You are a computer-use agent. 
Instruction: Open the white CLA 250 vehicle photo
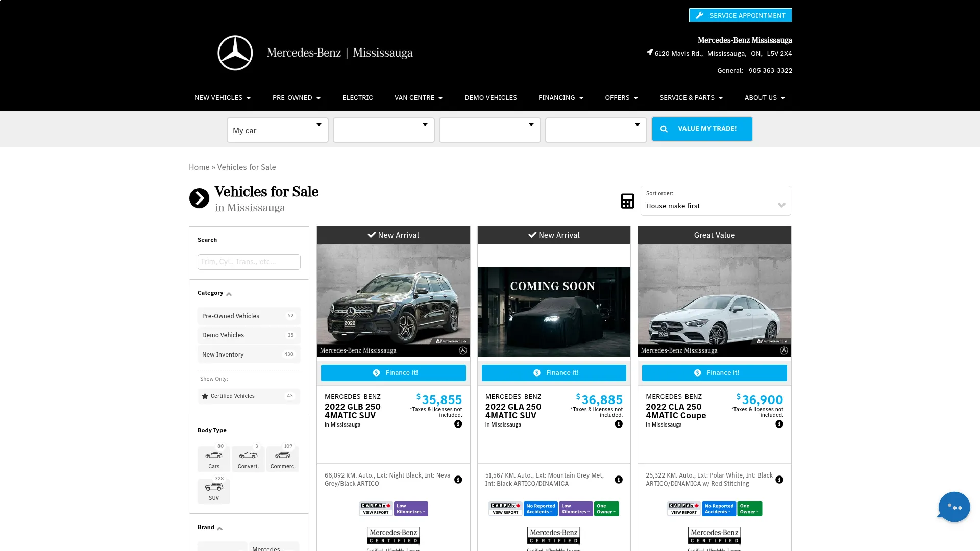[x=715, y=300]
